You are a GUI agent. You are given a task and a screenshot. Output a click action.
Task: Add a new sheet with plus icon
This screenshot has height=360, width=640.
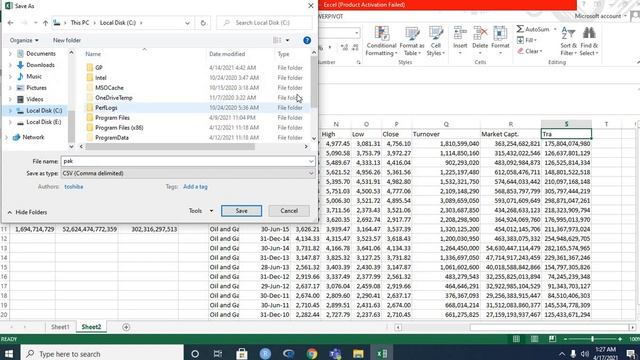coord(126,327)
